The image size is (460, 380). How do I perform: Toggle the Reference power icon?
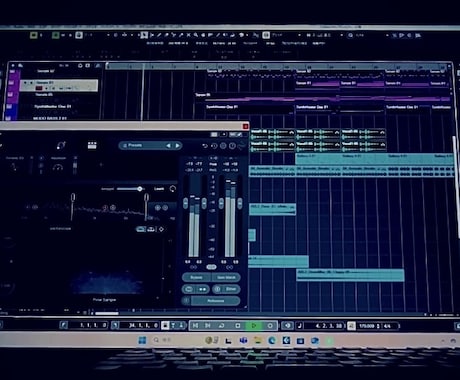pos(187,301)
